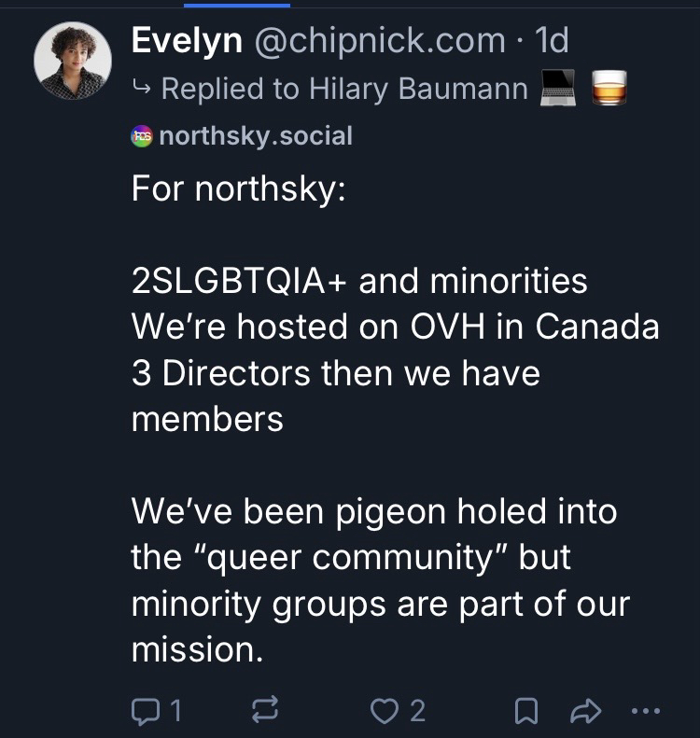Select the active tab blue indicator at top

(237, 5)
